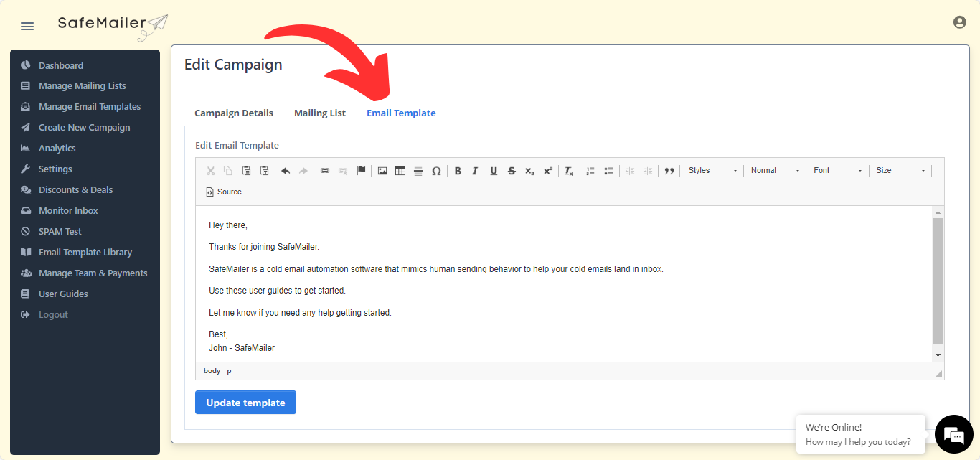
Task: Apply superscript formatting
Action: (x=547, y=171)
